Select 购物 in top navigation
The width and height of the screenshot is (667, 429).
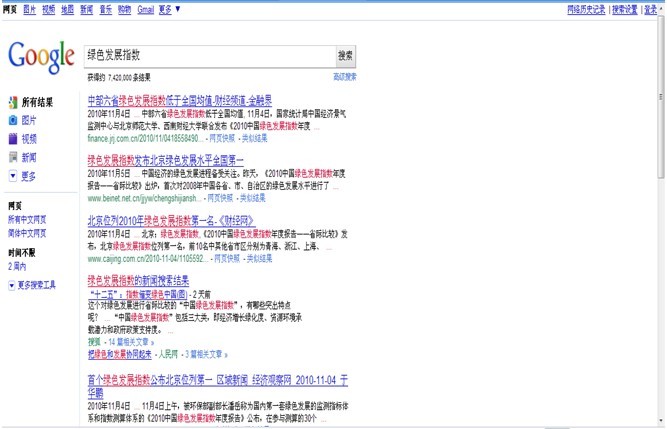pos(124,9)
